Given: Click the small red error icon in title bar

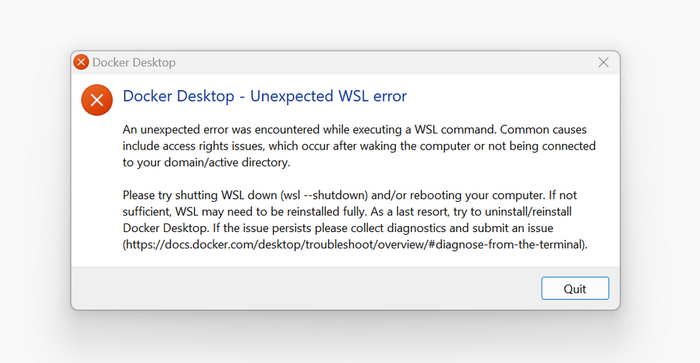Looking at the screenshot, I should pos(81,62).
